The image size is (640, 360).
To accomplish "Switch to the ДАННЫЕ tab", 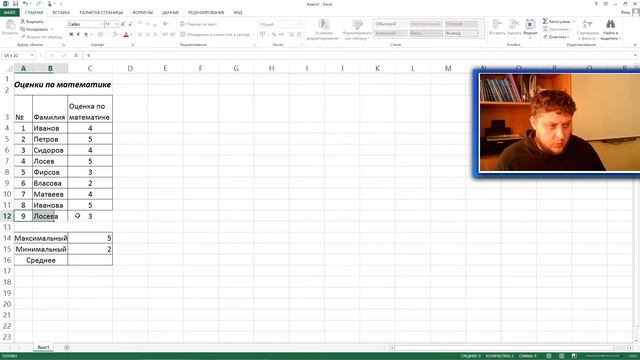I will [x=170, y=12].
